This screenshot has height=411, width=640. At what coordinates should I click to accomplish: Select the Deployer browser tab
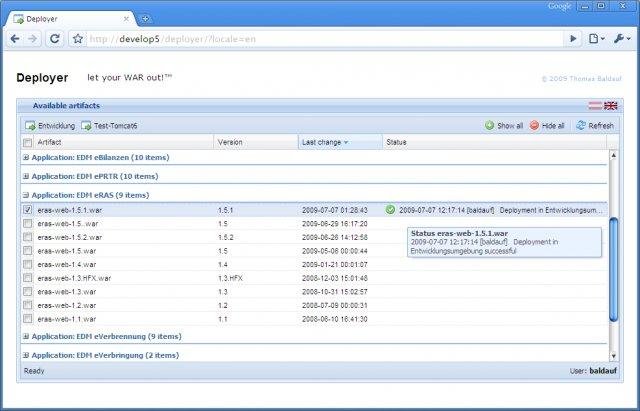pyautogui.click(x=69, y=19)
